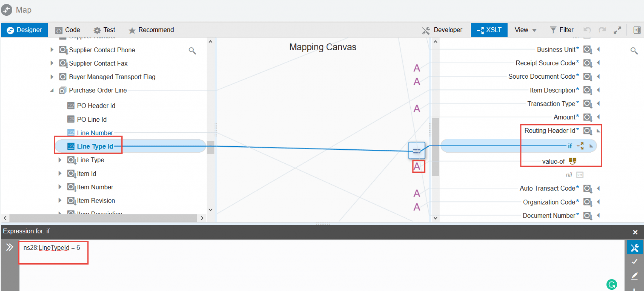This screenshot has height=291, width=644.
Task: Switch to the Code tab
Action: click(67, 30)
